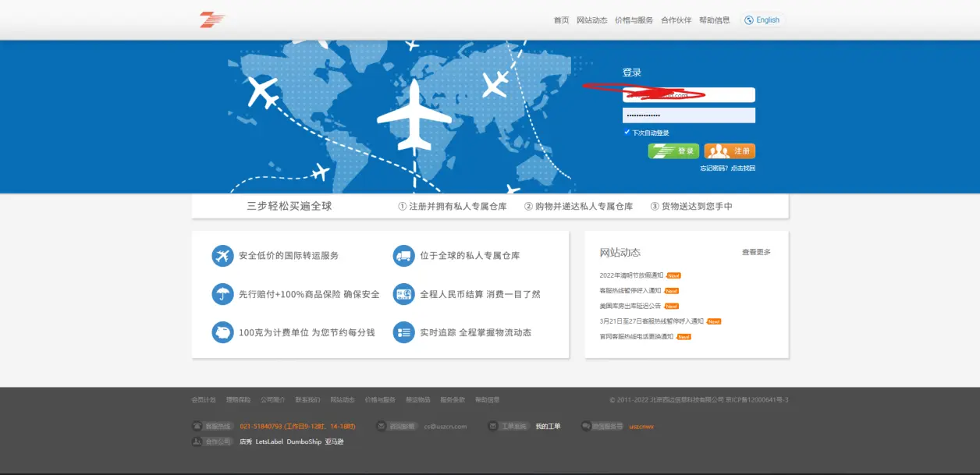980x475 pixels.
Task: Click the currency icon for 全程人民币结算
Action: pyautogui.click(x=403, y=294)
